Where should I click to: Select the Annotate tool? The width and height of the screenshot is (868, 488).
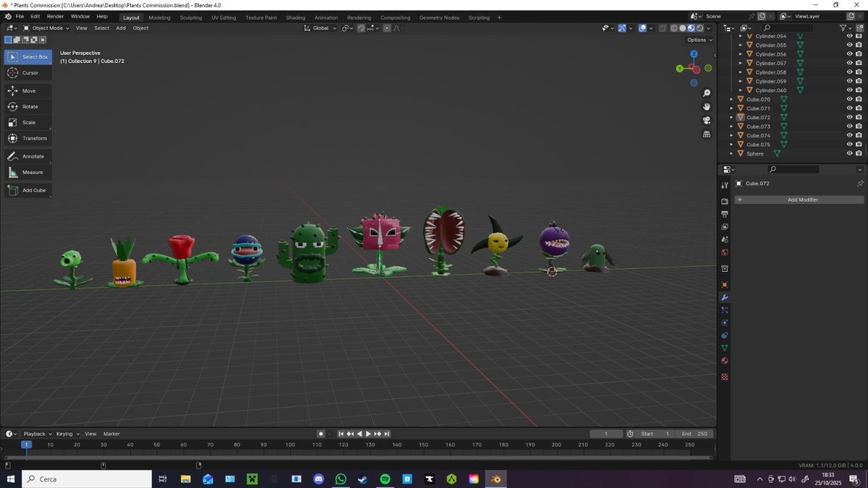point(27,156)
